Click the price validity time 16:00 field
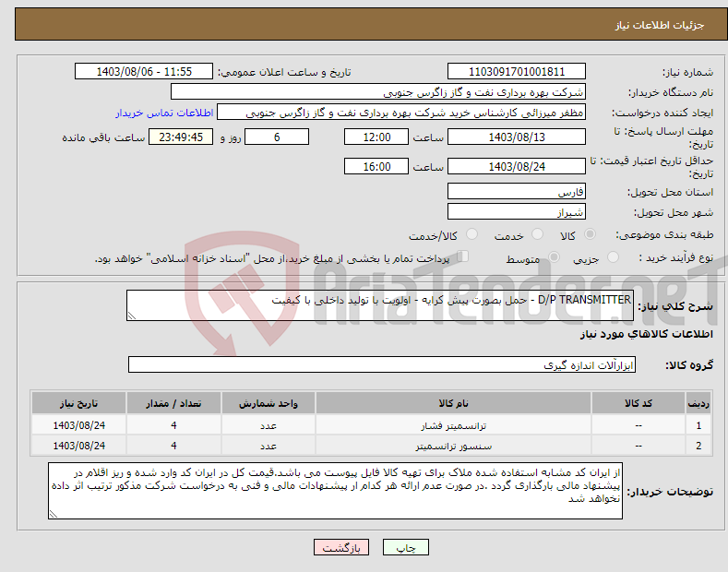 [x=376, y=166]
